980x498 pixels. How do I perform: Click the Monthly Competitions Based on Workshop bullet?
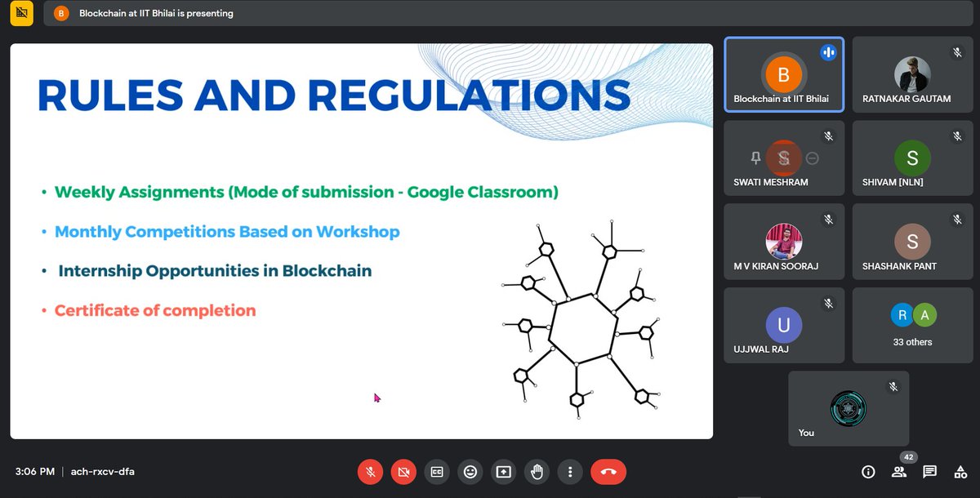(x=227, y=232)
